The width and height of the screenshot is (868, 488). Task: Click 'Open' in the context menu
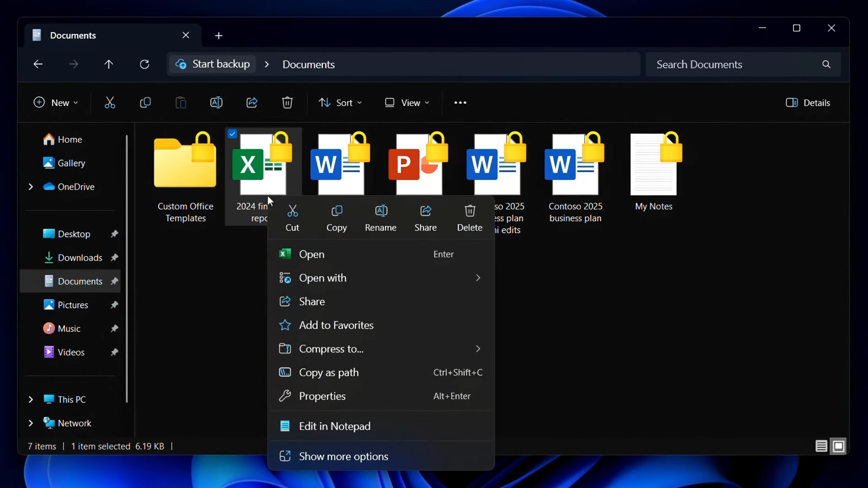pyautogui.click(x=312, y=254)
